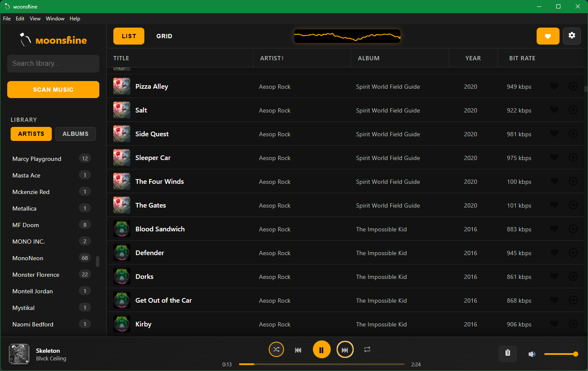Open the Window menu
Image resolution: width=588 pixels, height=371 pixels.
point(55,19)
